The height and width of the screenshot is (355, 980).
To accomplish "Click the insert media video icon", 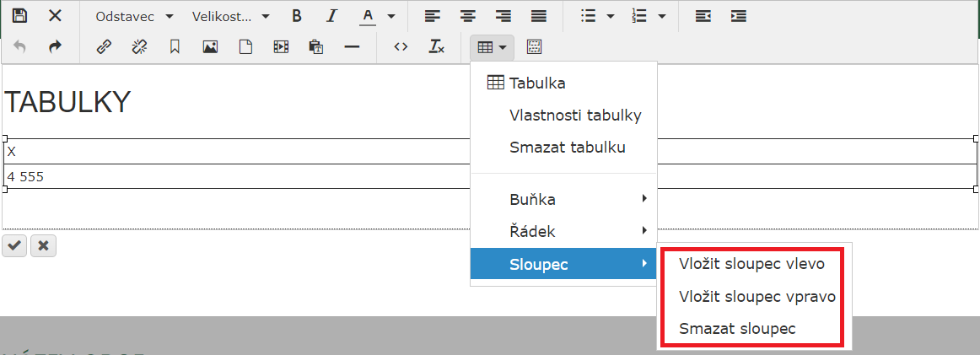I will (281, 47).
